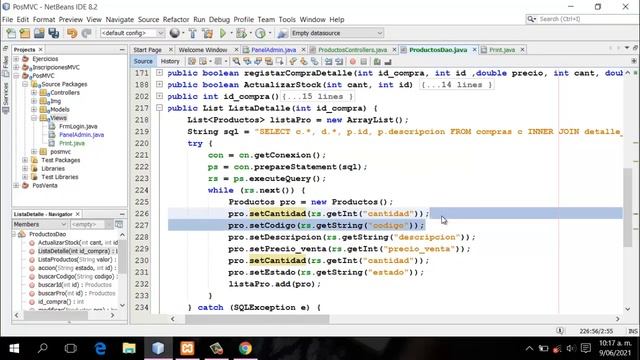The height and width of the screenshot is (360, 640).
Task: Collapse the Views package node
Action: click(34, 118)
